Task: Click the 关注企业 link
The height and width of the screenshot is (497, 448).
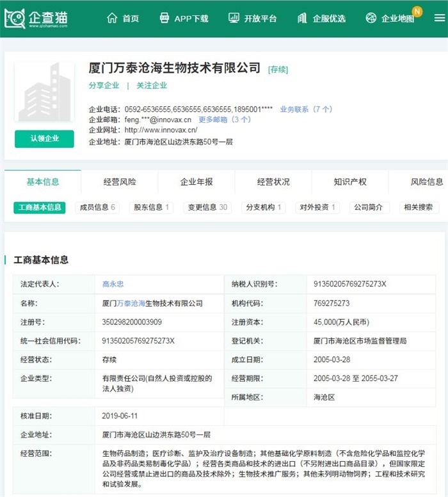Action: coord(152,85)
